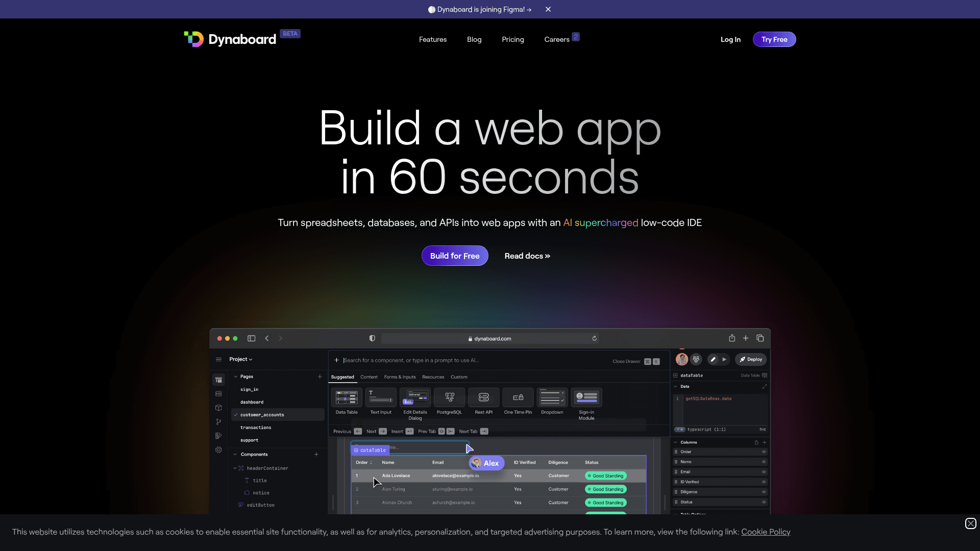The height and width of the screenshot is (551, 980).
Task: Collapse the headerContainer tree node
Action: click(235, 468)
